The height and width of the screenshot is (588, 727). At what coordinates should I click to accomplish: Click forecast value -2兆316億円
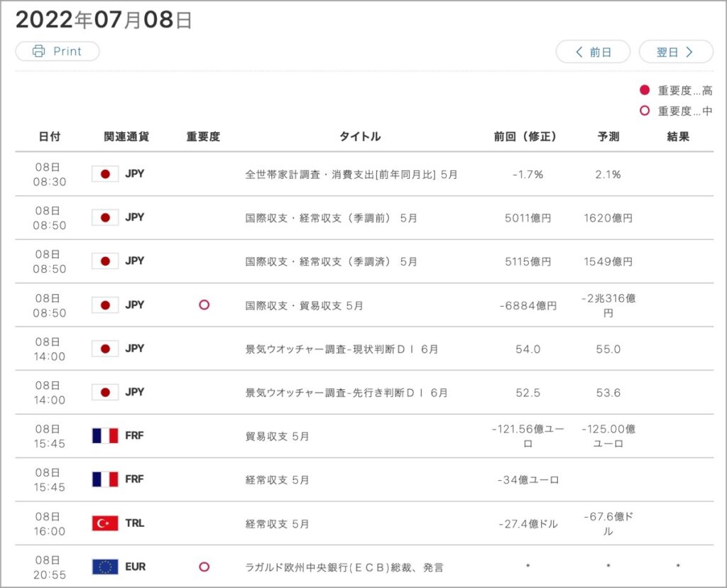tap(608, 305)
